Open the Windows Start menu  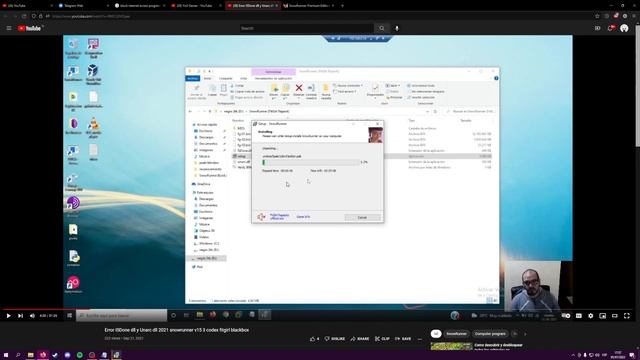(x=6, y=355)
